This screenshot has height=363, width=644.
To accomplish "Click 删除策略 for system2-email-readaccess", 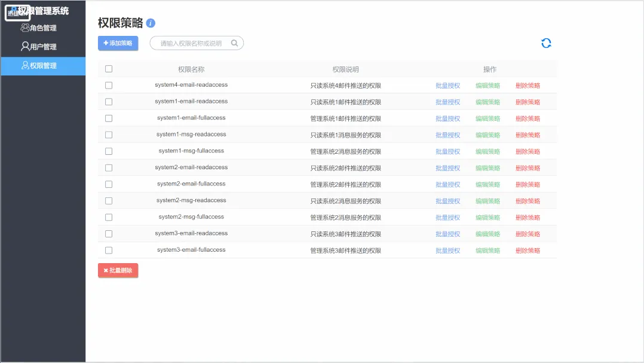I will pyautogui.click(x=528, y=167).
